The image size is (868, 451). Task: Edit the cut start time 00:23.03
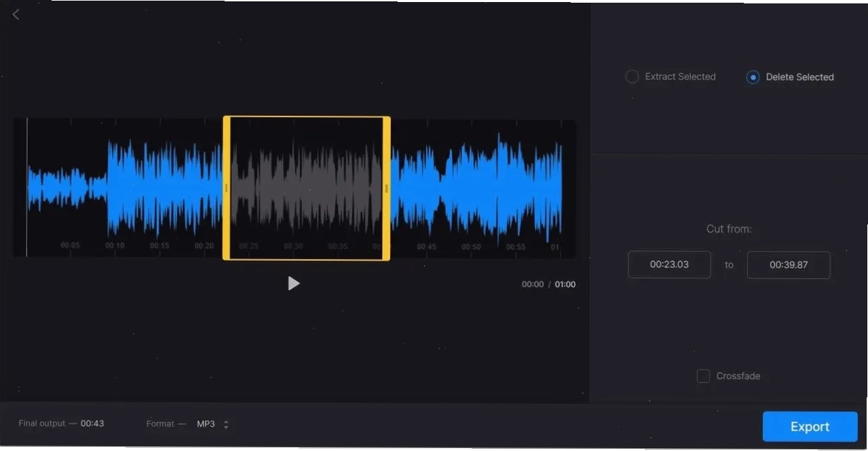click(x=669, y=264)
